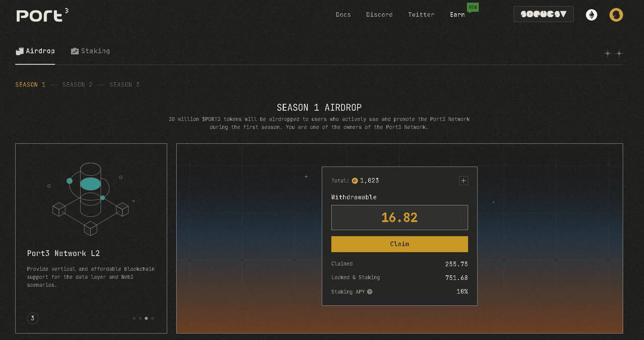Open the SoQuest button

click(x=544, y=14)
